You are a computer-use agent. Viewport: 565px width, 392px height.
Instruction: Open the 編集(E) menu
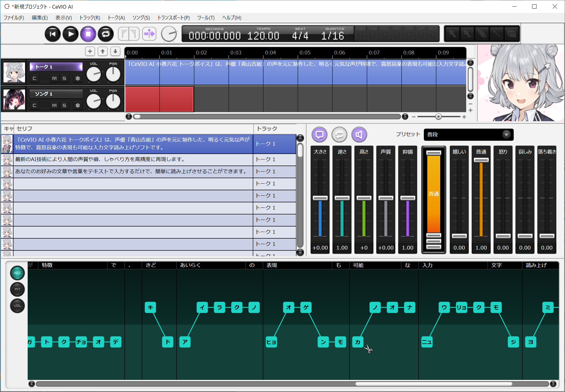40,18
